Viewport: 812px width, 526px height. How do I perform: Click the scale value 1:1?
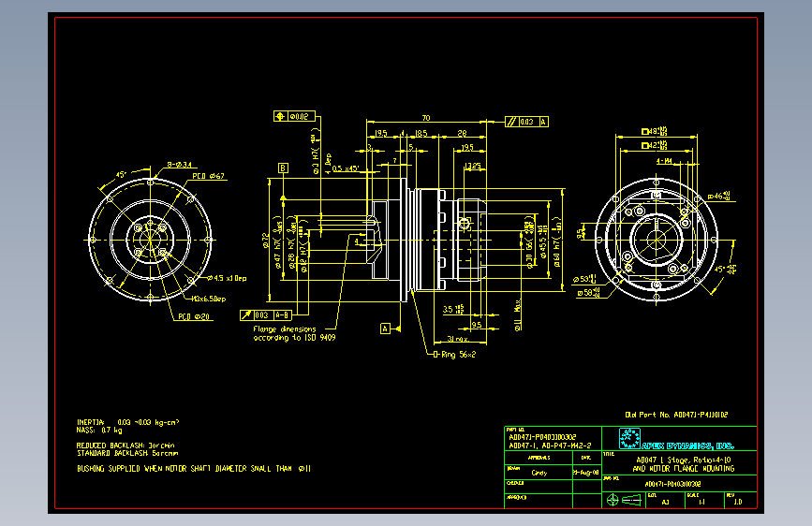[x=701, y=503]
